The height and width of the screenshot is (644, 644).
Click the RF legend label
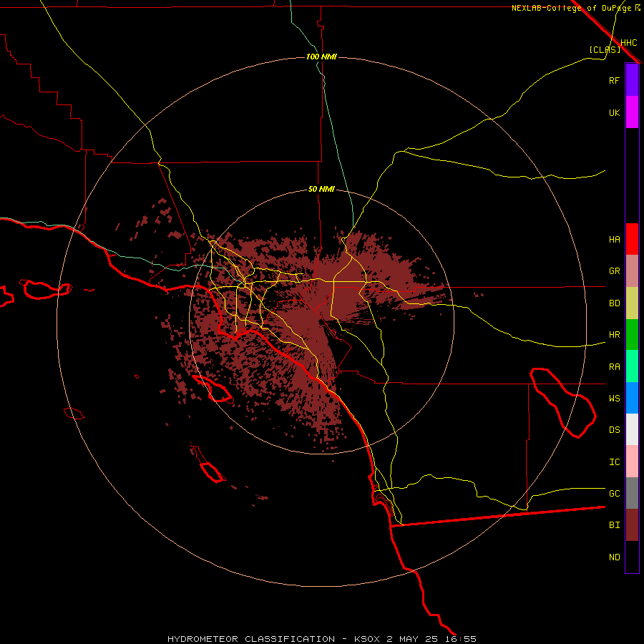coord(614,80)
